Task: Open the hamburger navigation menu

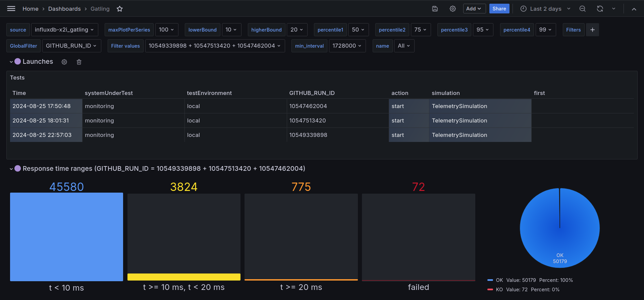Action: click(11, 9)
